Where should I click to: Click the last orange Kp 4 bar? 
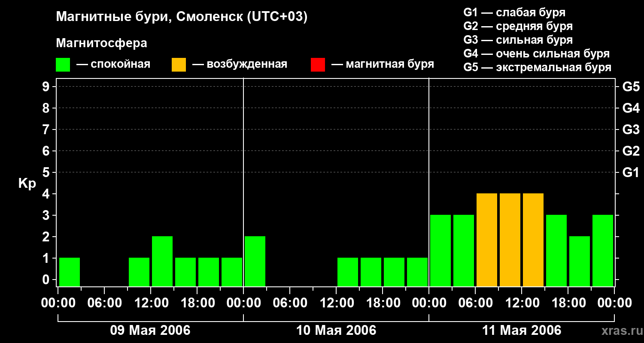tap(533, 240)
